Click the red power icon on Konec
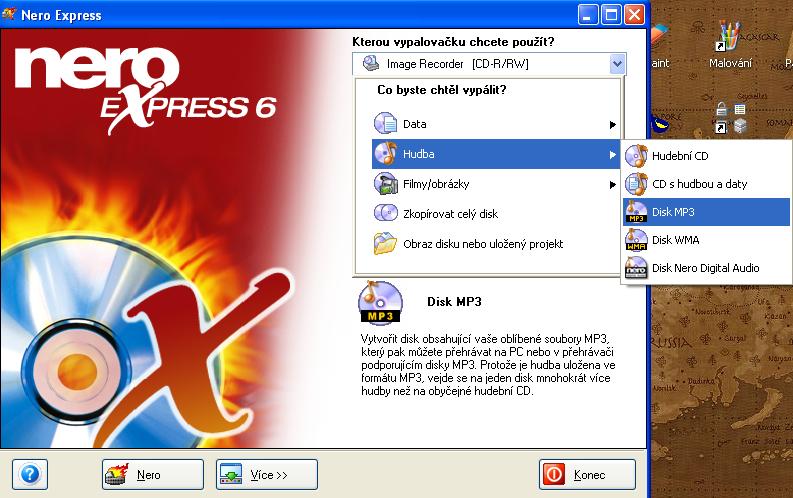793x498 pixels. 554,474
